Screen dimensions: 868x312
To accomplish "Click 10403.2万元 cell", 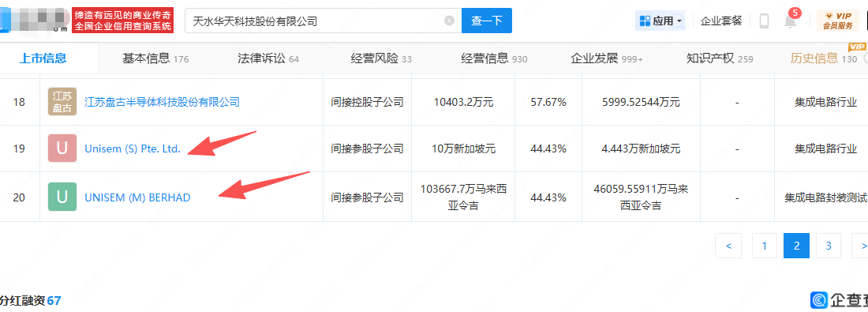I will pyautogui.click(x=462, y=102).
